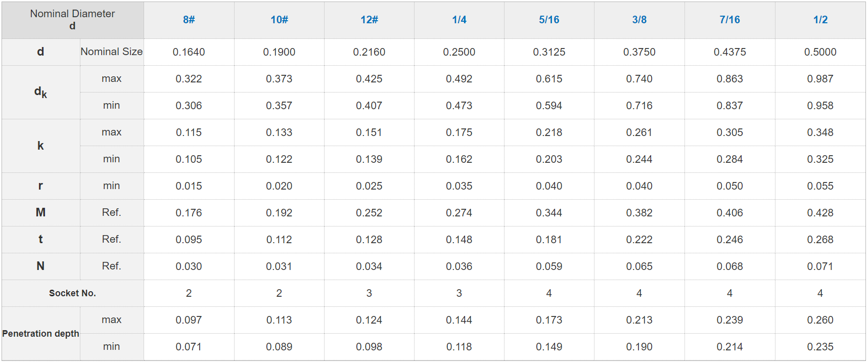Open the 10# column header link
868x363 pixels.
coord(279,20)
